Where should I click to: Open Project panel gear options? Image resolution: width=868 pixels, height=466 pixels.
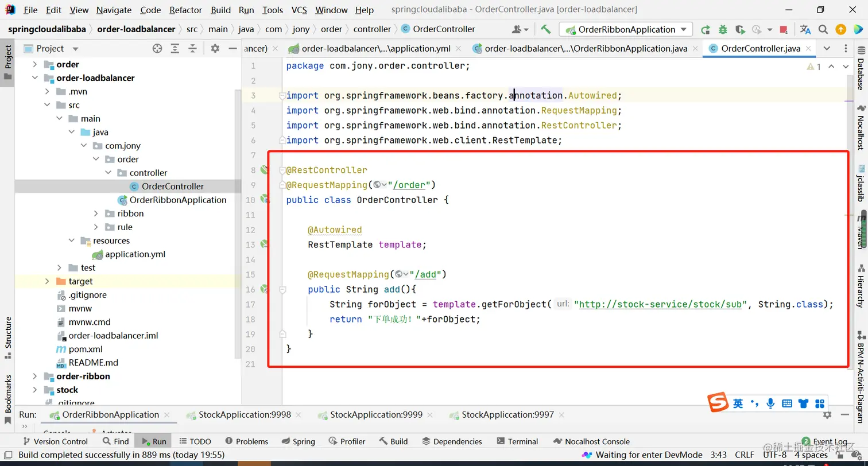coord(215,49)
